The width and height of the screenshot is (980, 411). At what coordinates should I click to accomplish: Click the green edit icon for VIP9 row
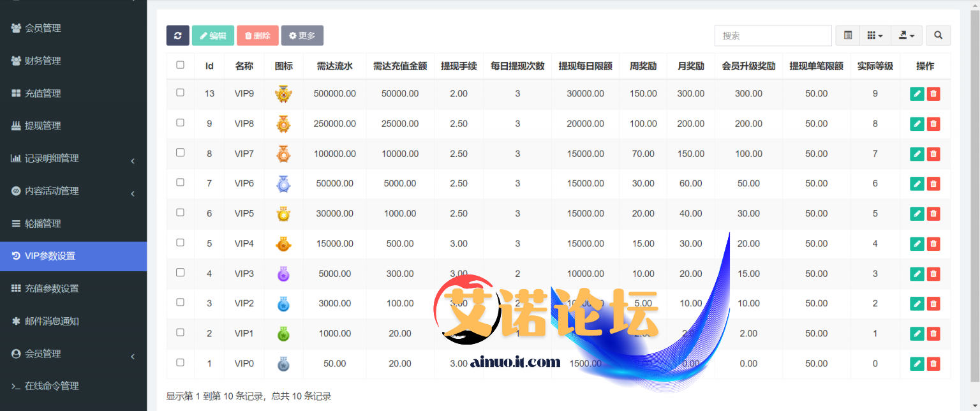click(917, 94)
